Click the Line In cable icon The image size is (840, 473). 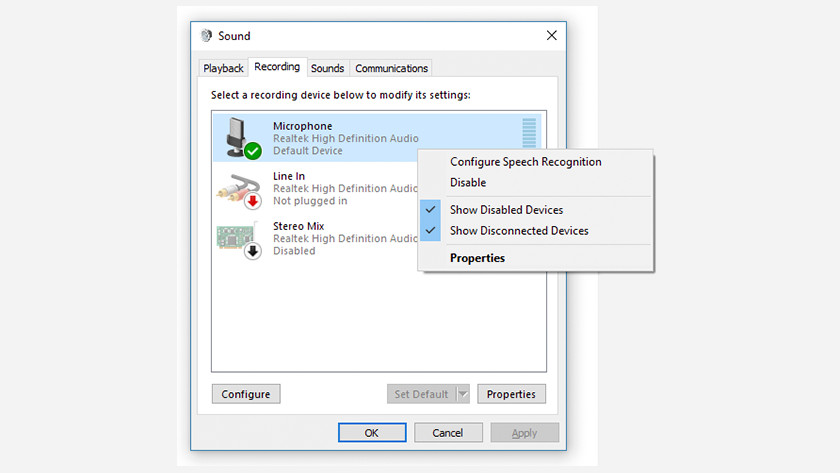(x=239, y=190)
